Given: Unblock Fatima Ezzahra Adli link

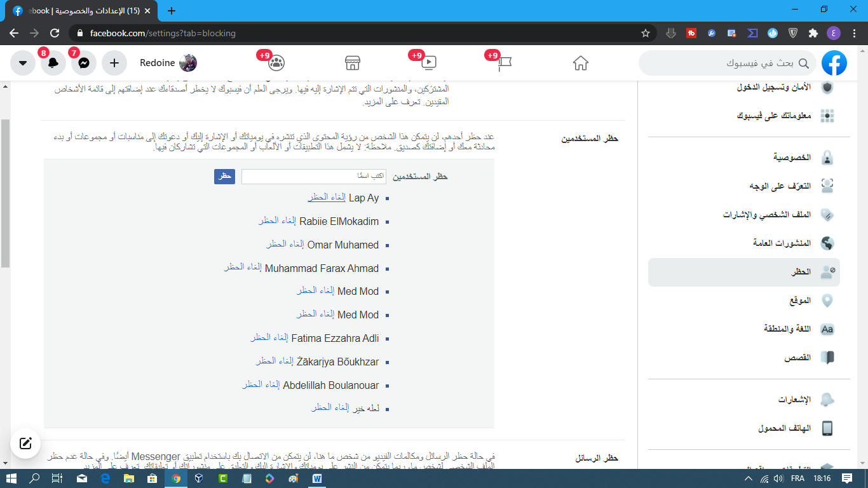Looking at the screenshot, I should 269,338.
